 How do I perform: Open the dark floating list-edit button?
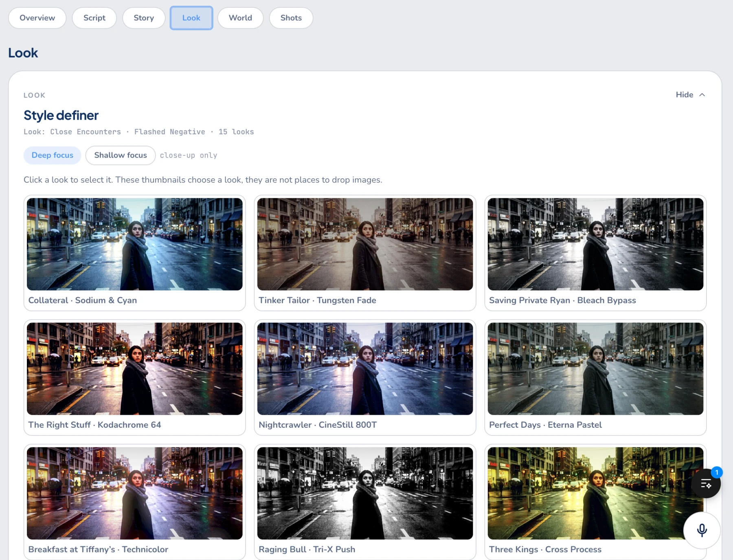[x=706, y=483]
